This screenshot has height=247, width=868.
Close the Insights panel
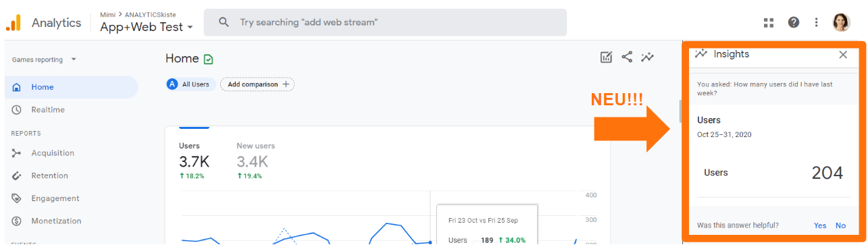tap(843, 55)
